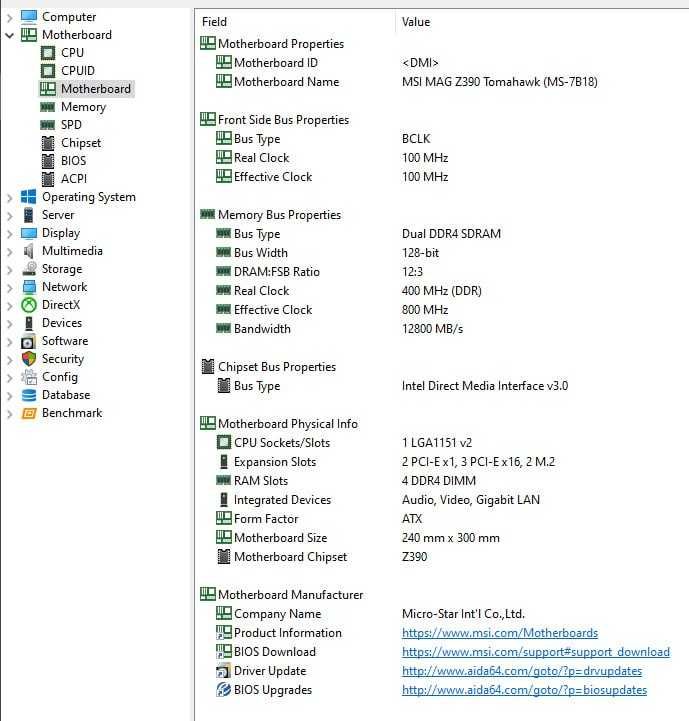The width and height of the screenshot is (689, 721).
Task: Click the Display monitor icon
Action: click(x=29, y=233)
